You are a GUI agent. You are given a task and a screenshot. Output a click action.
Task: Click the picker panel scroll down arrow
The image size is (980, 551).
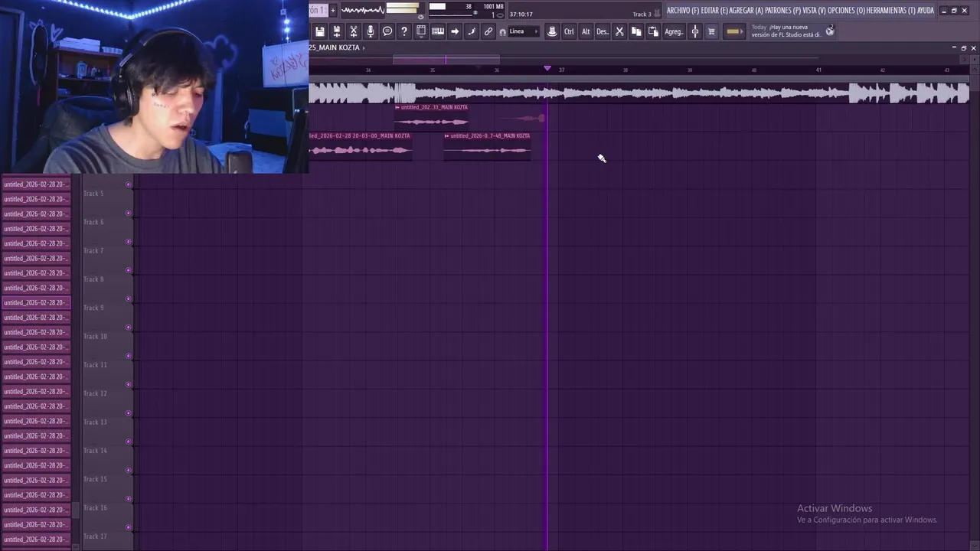[75, 546]
